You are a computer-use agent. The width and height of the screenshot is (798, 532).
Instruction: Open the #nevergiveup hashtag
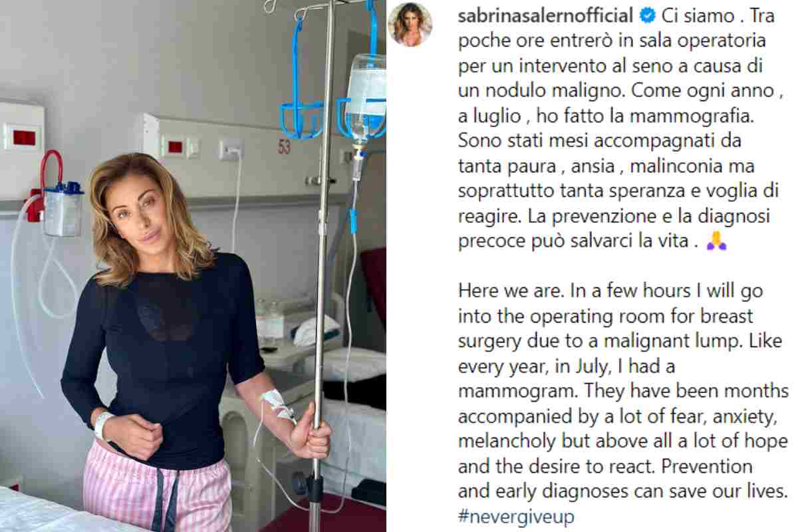(515, 516)
